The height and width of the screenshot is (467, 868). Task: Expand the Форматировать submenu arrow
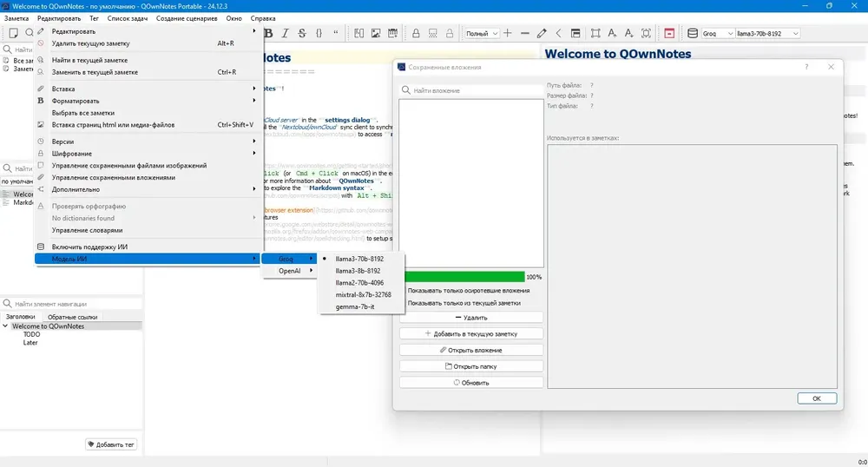pyautogui.click(x=254, y=101)
